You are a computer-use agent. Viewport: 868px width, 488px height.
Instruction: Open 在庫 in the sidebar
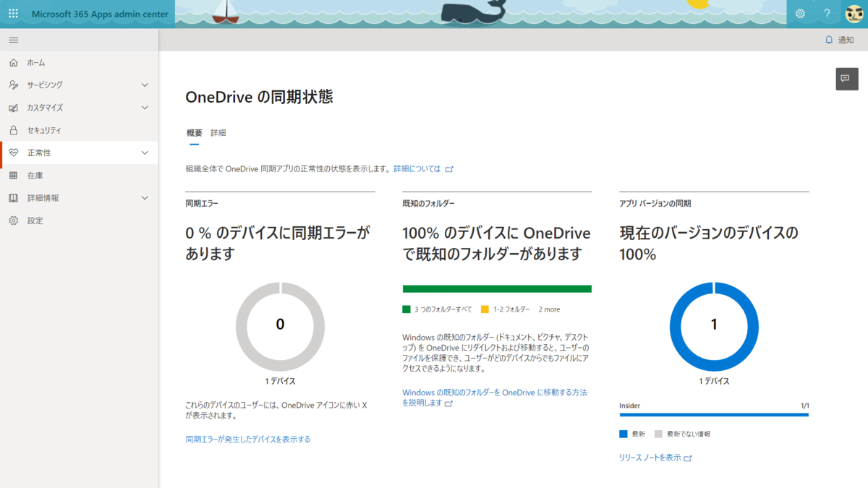[80, 176]
